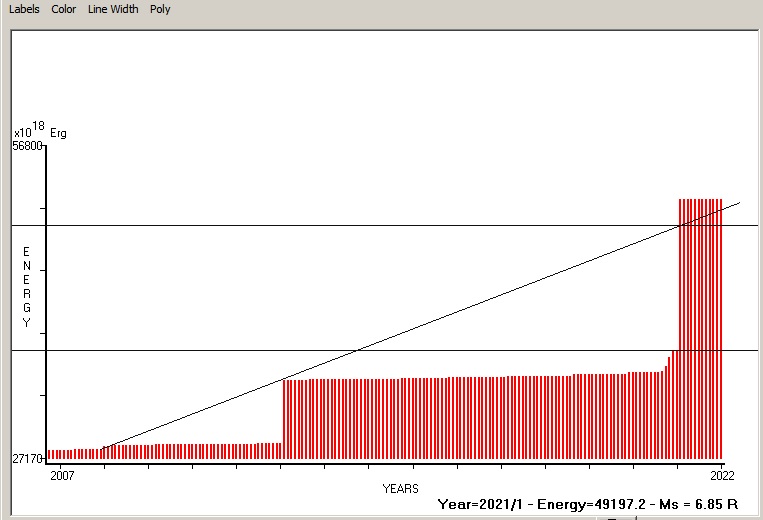The image size is (763, 520).
Task: Click the first red bar at 2007
Action: click(49, 453)
